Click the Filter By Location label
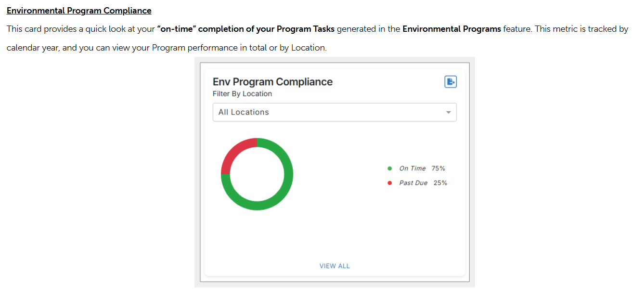The height and width of the screenshot is (298, 644). pos(242,94)
